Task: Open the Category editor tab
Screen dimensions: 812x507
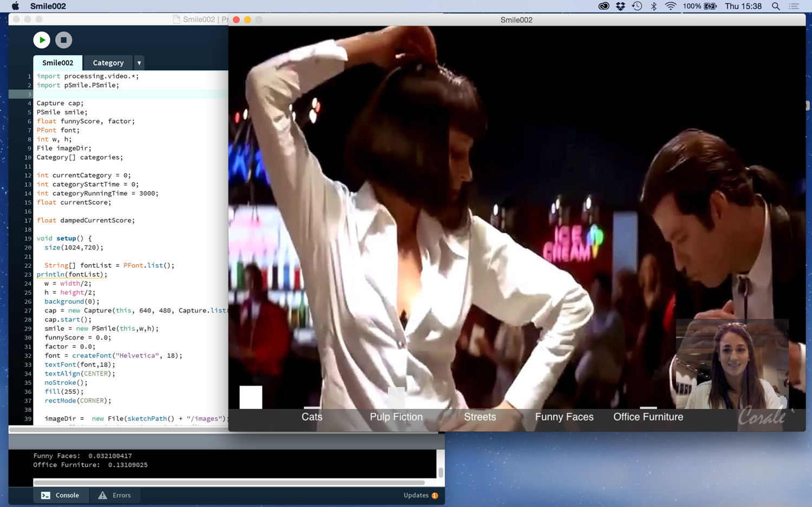Action: pyautogui.click(x=108, y=63)
